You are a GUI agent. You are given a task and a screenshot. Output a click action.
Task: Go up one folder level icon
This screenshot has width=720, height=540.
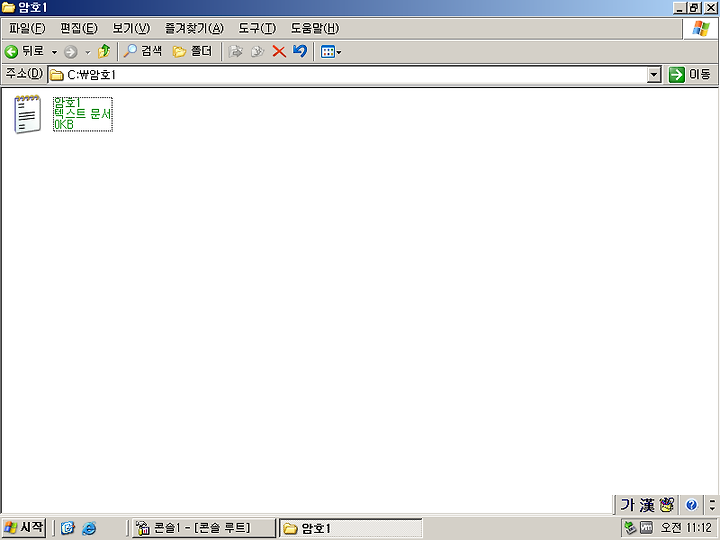[x=104, y=51]
